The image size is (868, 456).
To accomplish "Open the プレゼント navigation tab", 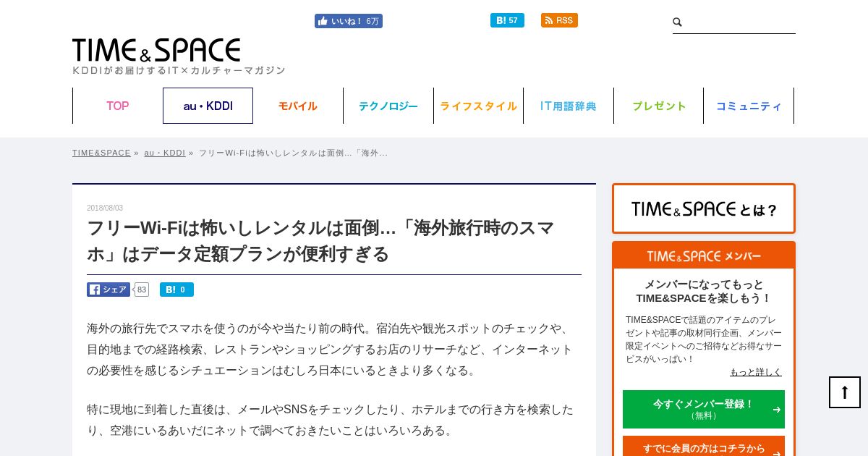I will point(658,106).
